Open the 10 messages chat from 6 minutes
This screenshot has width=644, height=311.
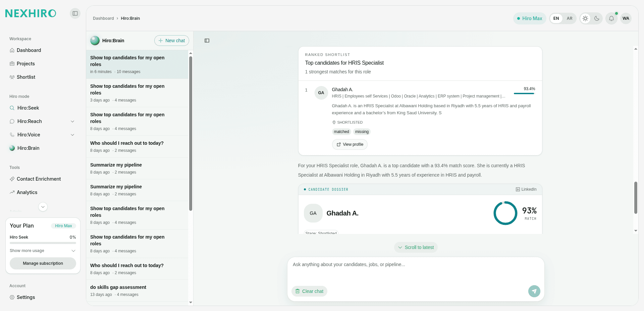[137, 64]
